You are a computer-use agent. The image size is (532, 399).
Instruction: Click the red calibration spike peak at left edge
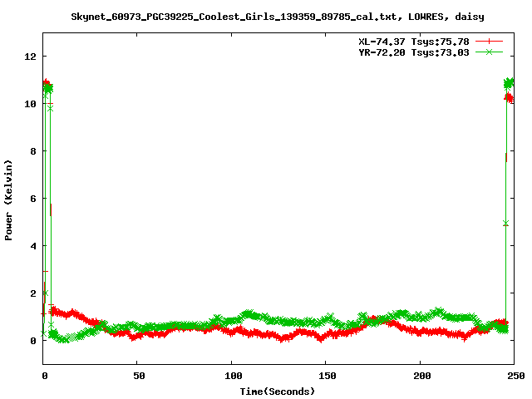pyautogui.click(x=46, y=83)
